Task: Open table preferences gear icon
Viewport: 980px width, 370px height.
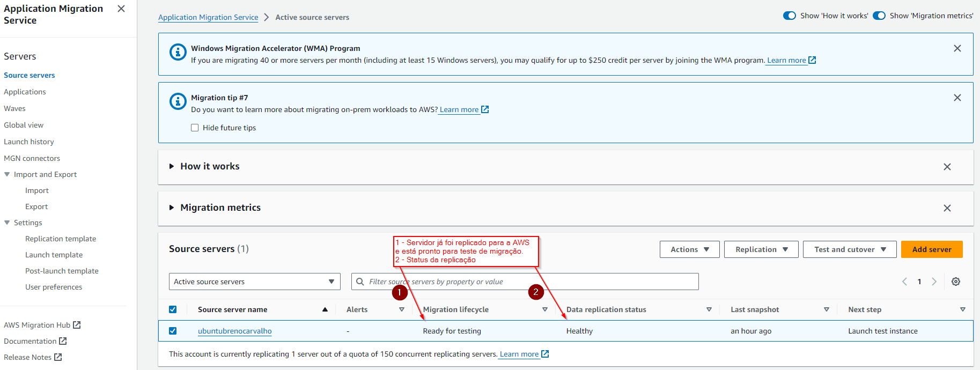Action: (955, 282)
